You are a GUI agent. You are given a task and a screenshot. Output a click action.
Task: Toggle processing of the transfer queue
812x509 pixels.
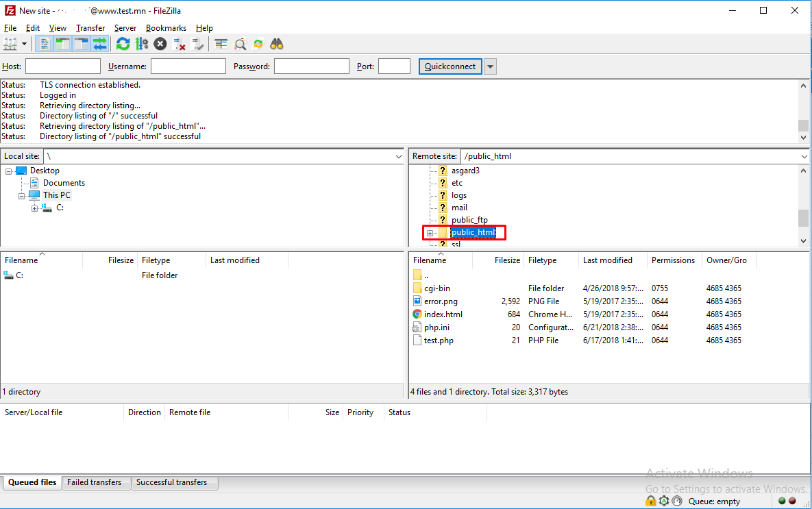click(141, 45)
